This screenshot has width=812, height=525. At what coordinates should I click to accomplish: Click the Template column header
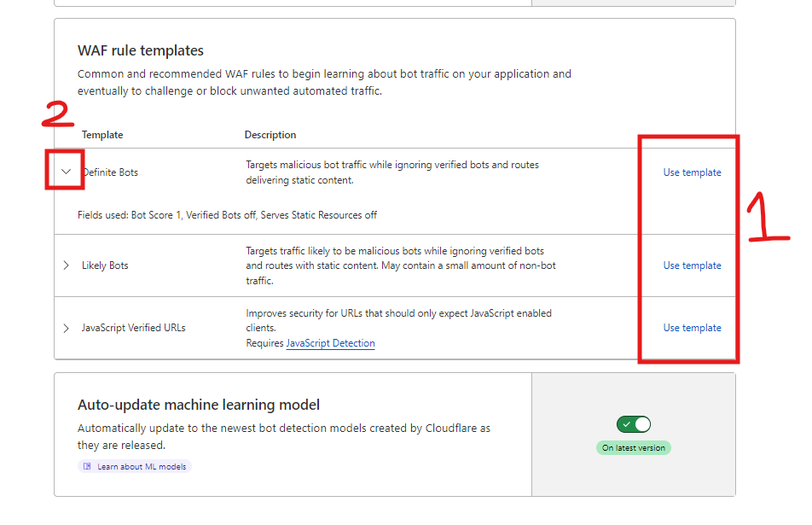tap(102, 135)
